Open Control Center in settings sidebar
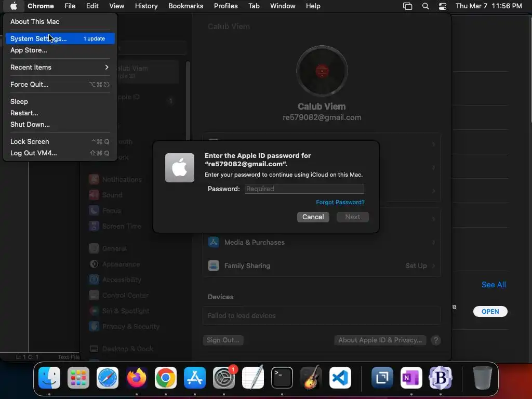 click(119, 296)
